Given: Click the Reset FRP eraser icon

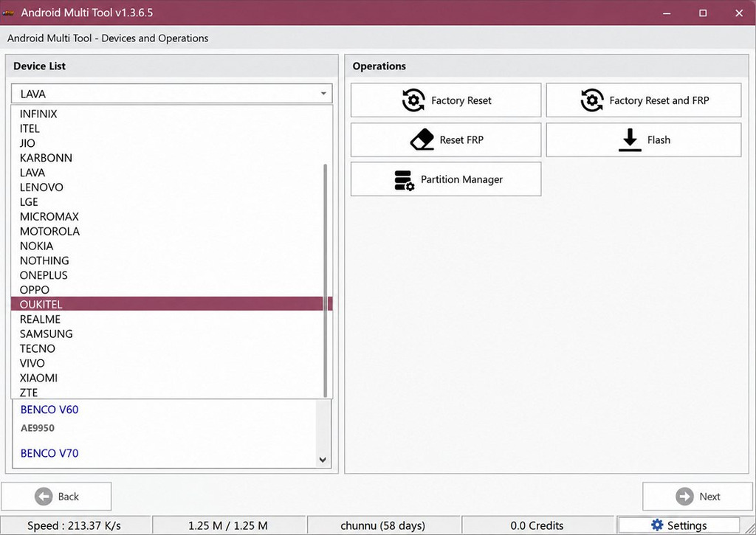Looking at the screenshot, I should [x=422, y=139].
